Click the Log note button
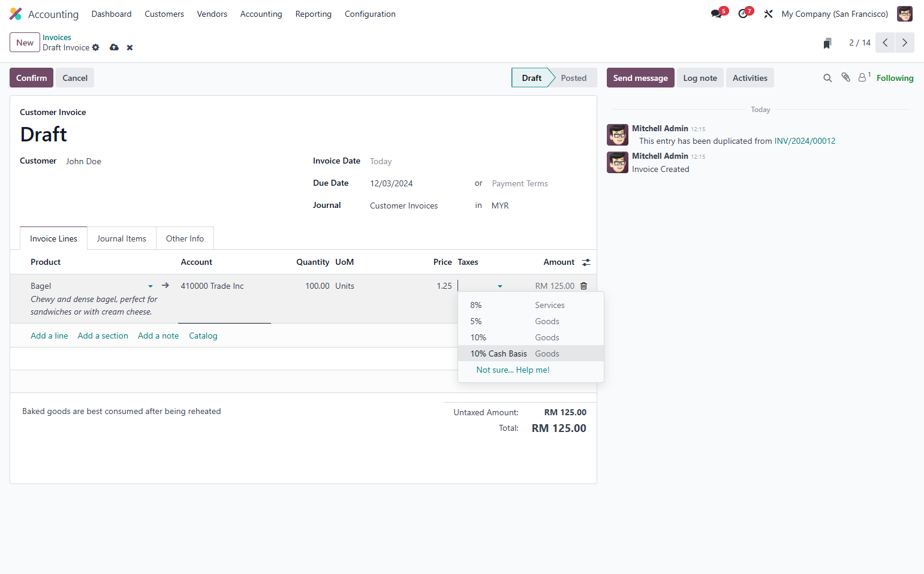The image size is (924, 574). click(x=700, y=78)
